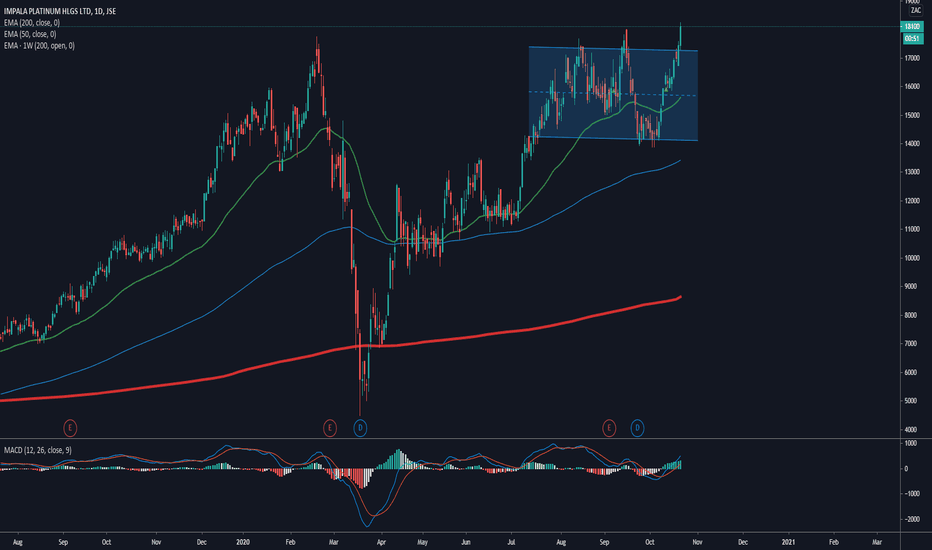The width and height of the screenshot is (932, 550).
Task: Click the MACD axis label 1000
Action: [x=911, y=444]
